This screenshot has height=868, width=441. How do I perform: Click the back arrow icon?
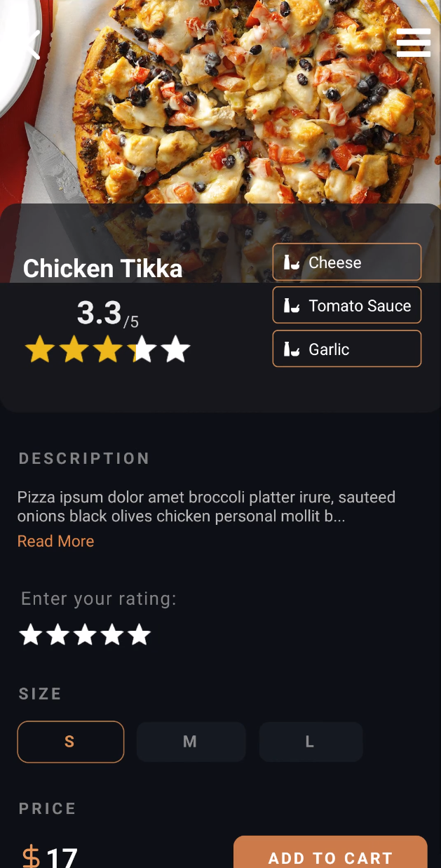31,44
